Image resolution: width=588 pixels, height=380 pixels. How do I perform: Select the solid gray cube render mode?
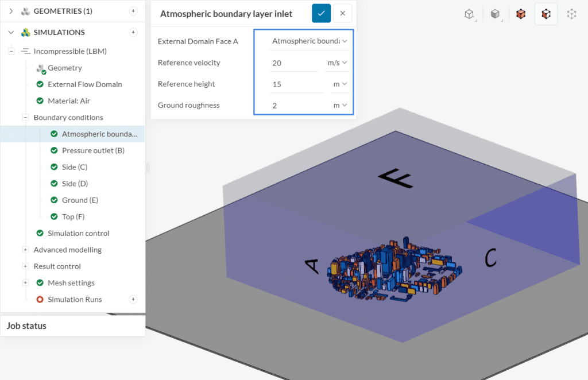coord(495,14)
